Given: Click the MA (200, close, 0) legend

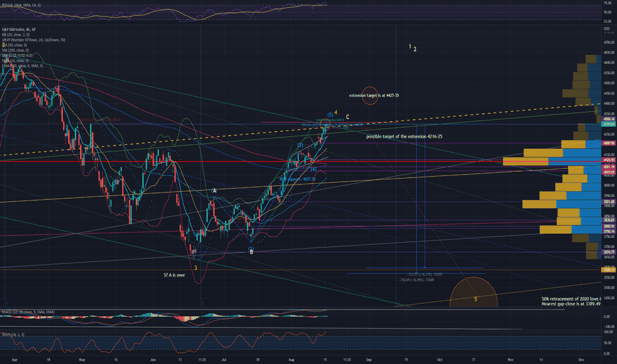Looking at the screenshot, I should pyautogui.click(x=15, y=50).
